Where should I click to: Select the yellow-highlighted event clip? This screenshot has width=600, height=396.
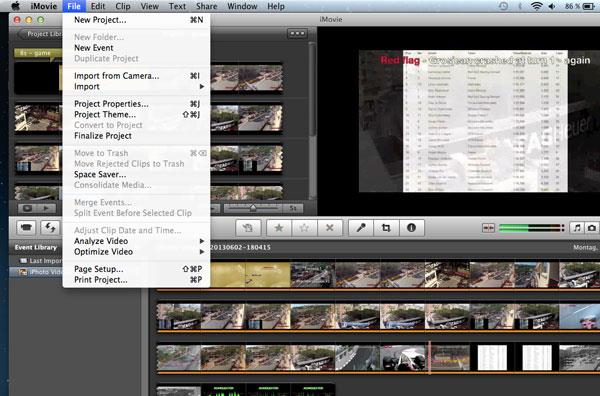tap(250, 275)
